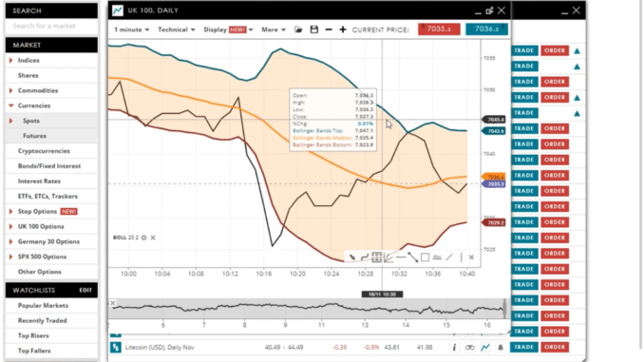Click red sell price 7035.3
The height and width of the screenshot is (362, 644).
[439, 29]
